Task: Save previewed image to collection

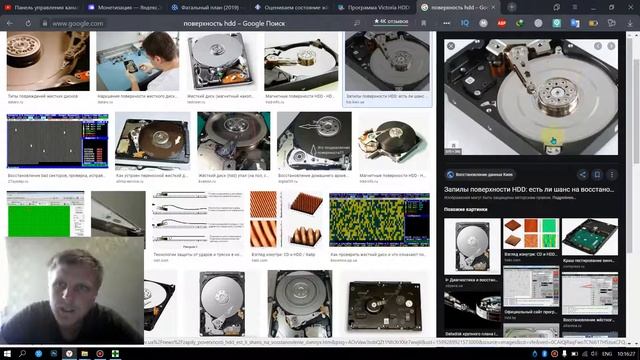Action: 597,175
